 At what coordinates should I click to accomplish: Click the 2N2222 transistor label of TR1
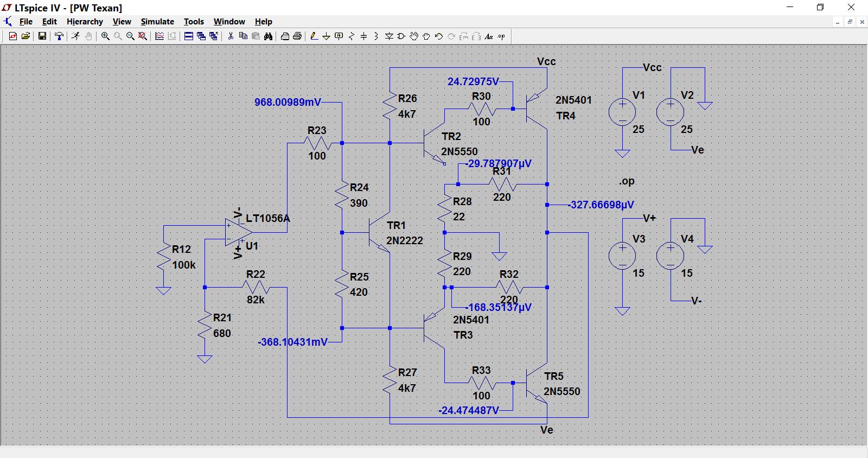point(405,240)
